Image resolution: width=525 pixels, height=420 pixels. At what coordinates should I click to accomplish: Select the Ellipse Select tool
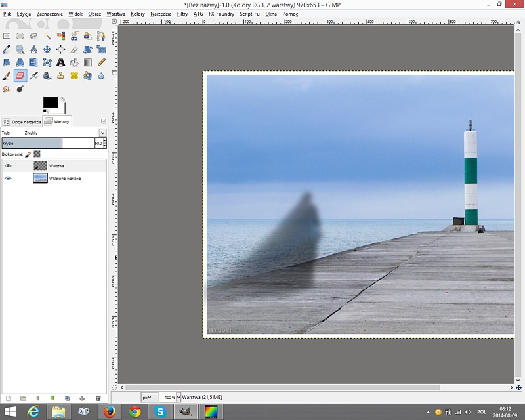click(x=20, y=36)
